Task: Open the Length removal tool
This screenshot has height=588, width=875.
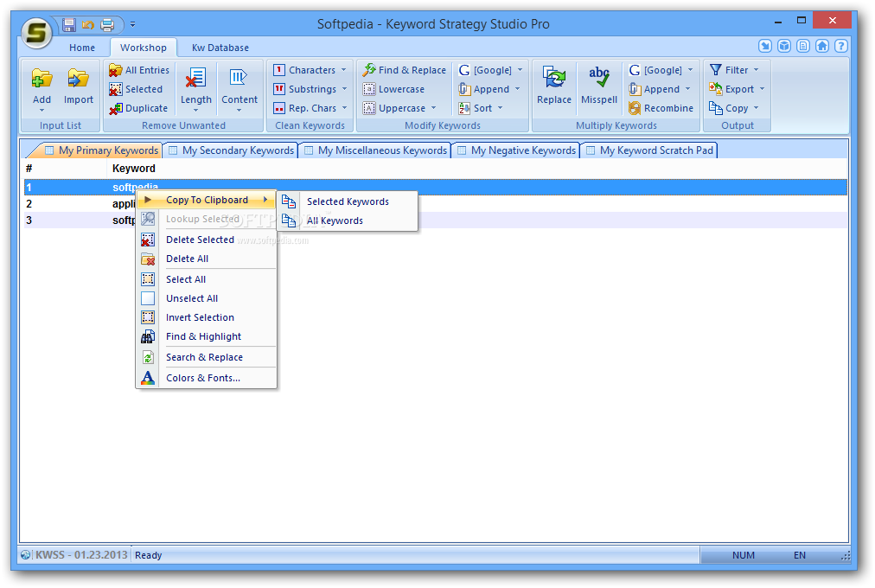Action: pyautogui.click(x=196, y=88)
